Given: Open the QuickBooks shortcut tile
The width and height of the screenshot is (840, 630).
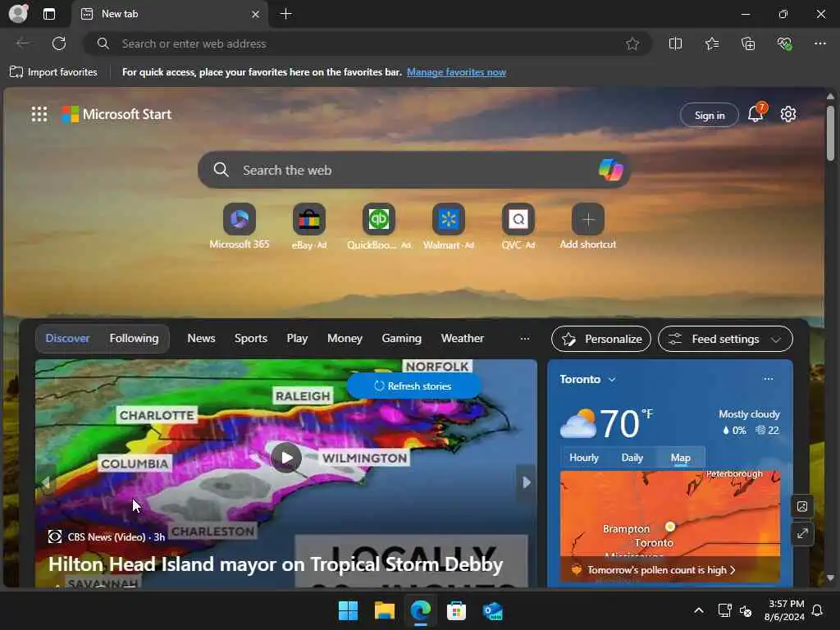Looking at the screenshot, I should tap(379, 226).
